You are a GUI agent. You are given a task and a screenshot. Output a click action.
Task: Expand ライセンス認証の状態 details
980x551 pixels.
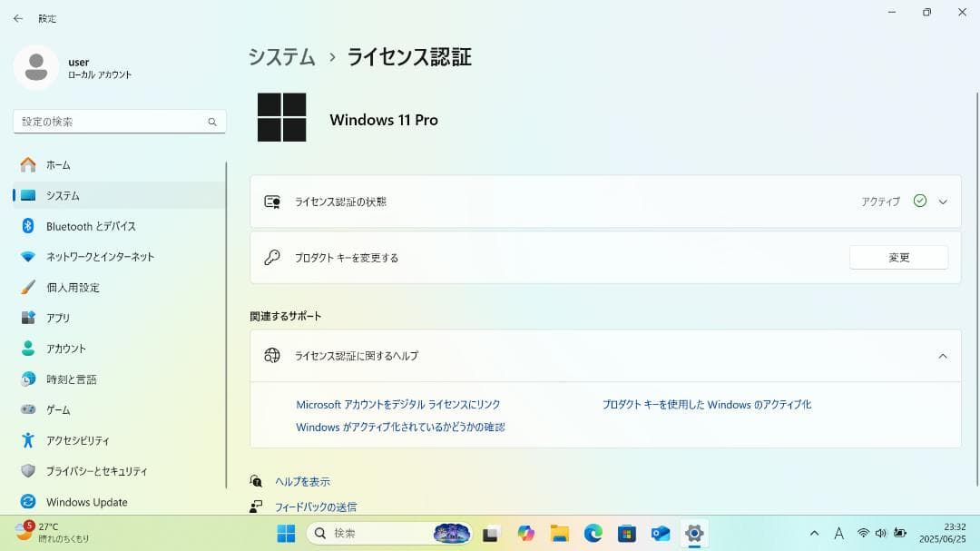pos(944,202)
